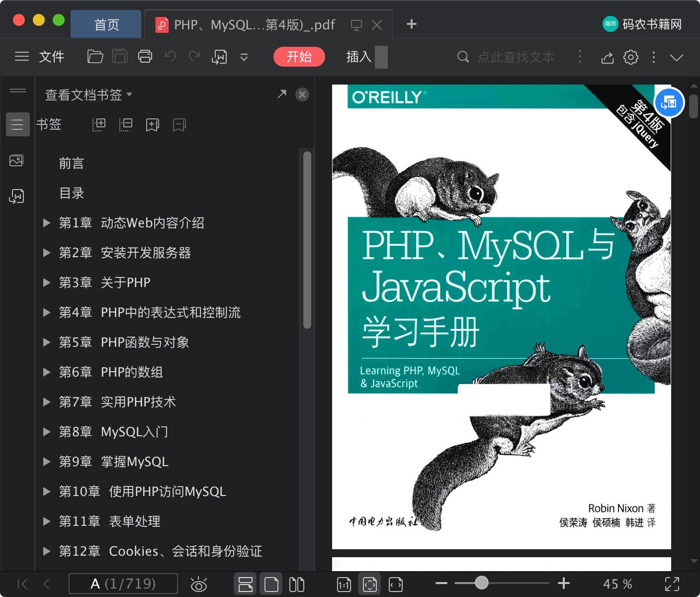The width and height of the screenshot is (700, 597).
Task: Toggle fit page zoom icon
Action: point(370,584)
